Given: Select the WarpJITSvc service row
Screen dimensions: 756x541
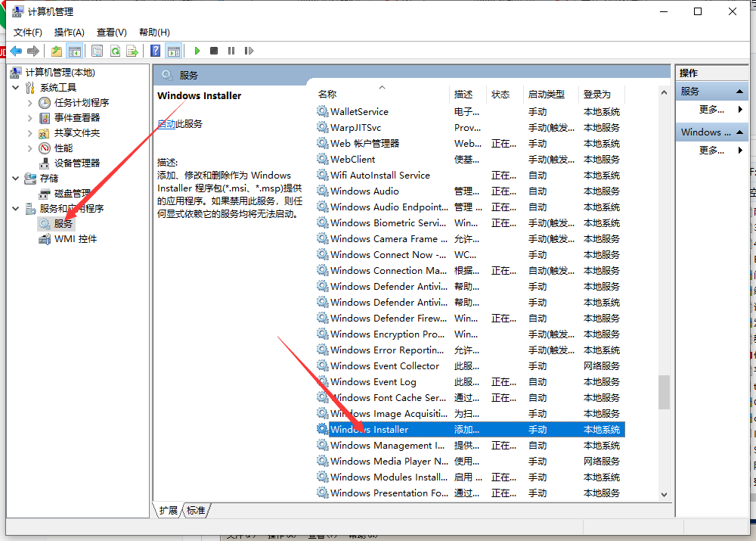Looking at the screenshot, I should 470,127.
